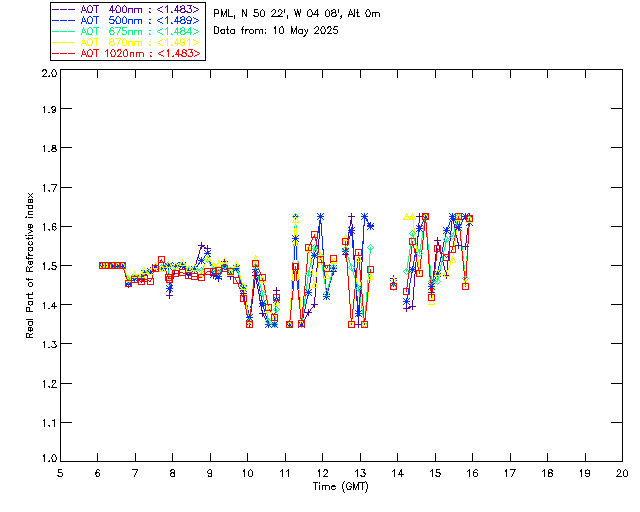Click the 1.8 y-axis tick label
The image size is (640, 512).
click(x=48, y=150)
